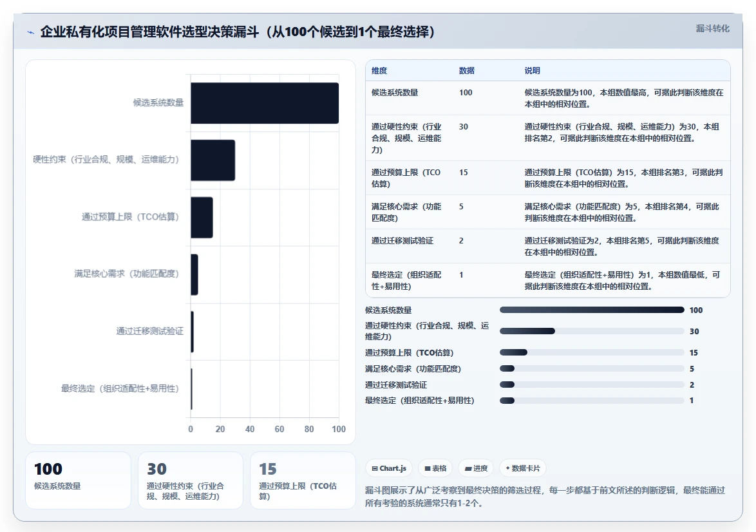Select the 表格 chip
Viewport: 756px width, 532px height.
pyautogui.click(x=435, y=468)
